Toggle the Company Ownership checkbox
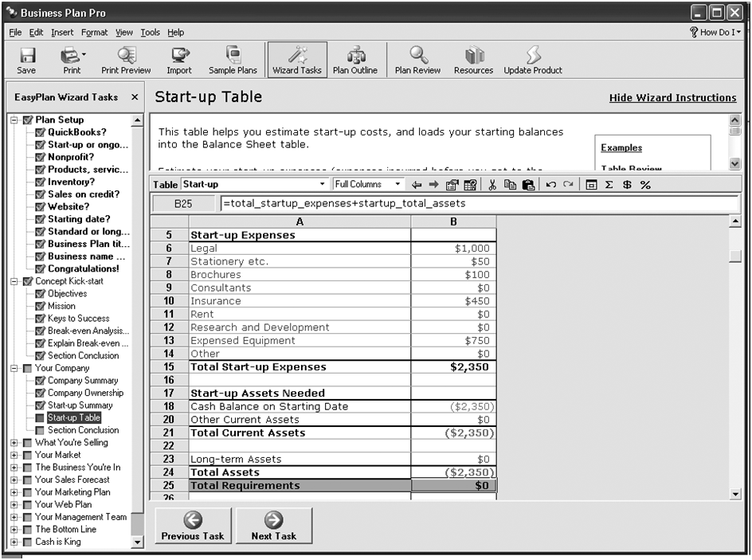Viewport: 752px width, 560px height. tap(41, 394)
